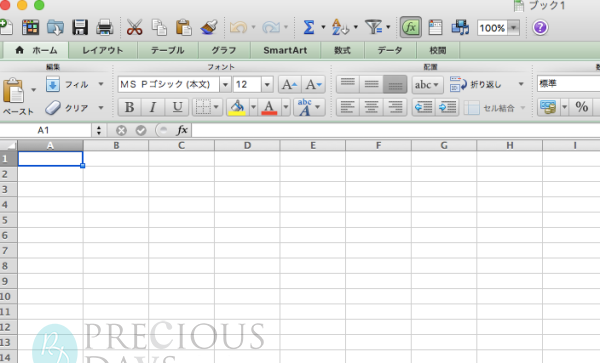
Task: Expand the zoom 100% dropdown
Action: [x=514, y=28]
